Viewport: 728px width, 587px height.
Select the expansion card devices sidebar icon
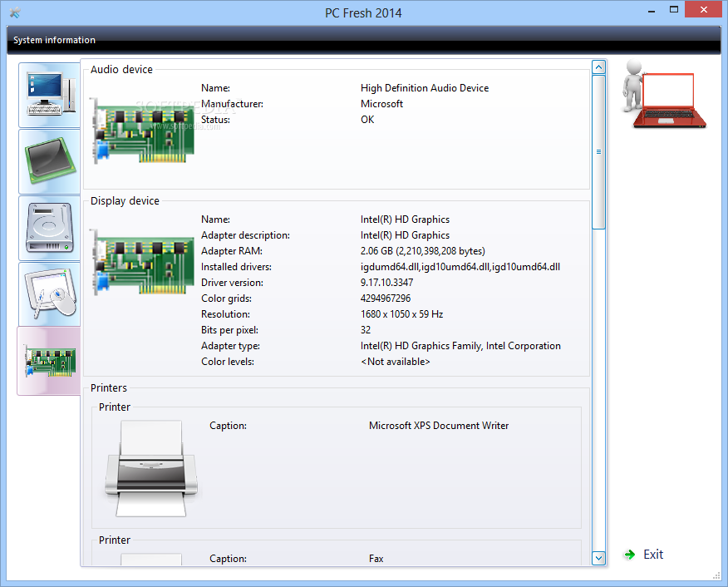click(x=49, y=361)
